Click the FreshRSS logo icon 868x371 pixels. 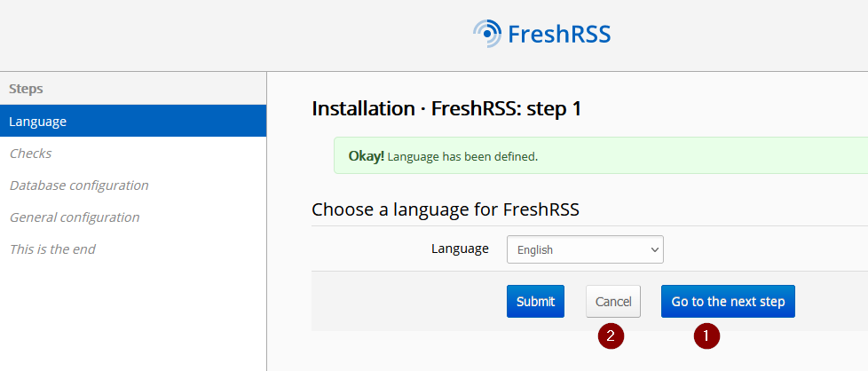click(487, 34)
